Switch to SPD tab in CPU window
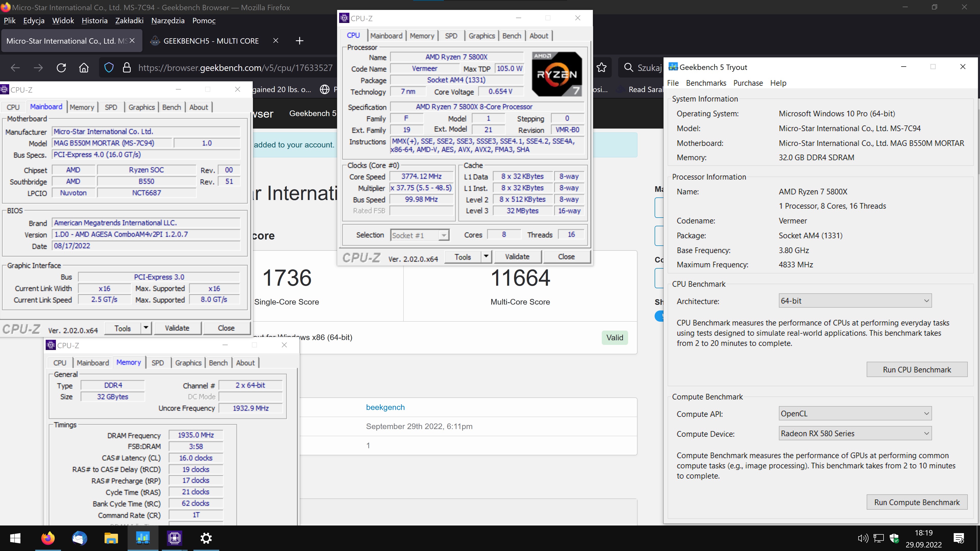This screenshot has height=551, width=980. tap(451, 36)
